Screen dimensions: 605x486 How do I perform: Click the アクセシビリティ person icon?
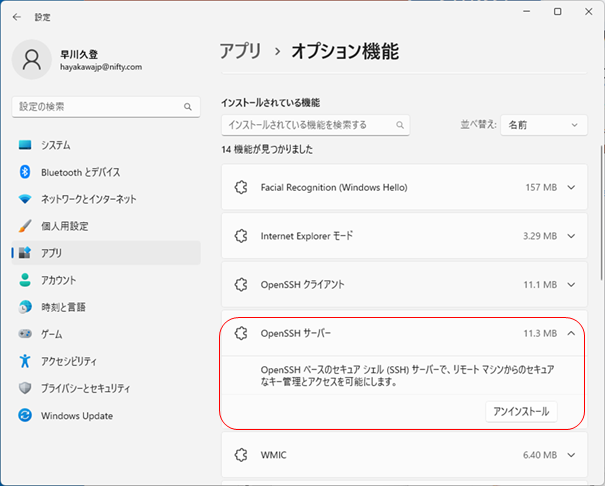tap(25, 361)
